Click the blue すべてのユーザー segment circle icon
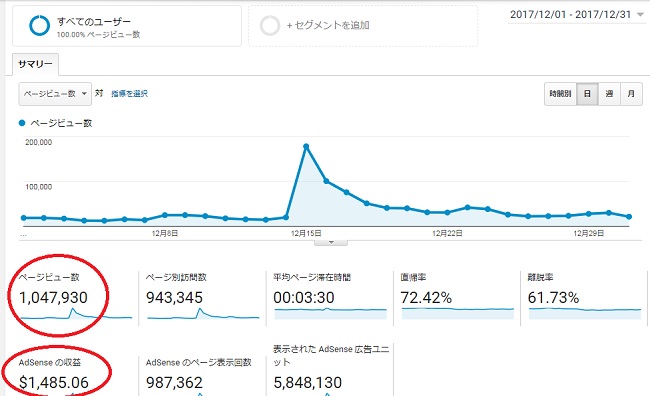The height and width of the screenshot is (396, 650). tap(39, 25)
